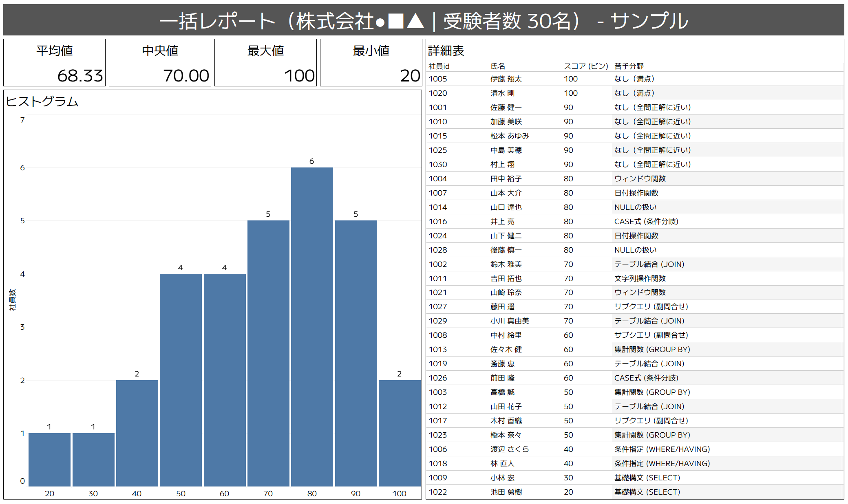Select the row for 伊藤 翔太
848x504 pixels.
[x=506, y=79]
